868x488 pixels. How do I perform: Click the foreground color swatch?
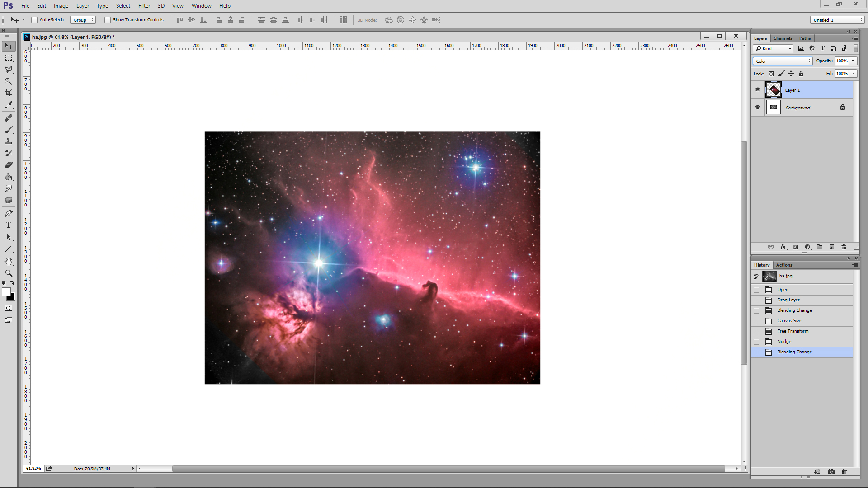coord(6,292)
